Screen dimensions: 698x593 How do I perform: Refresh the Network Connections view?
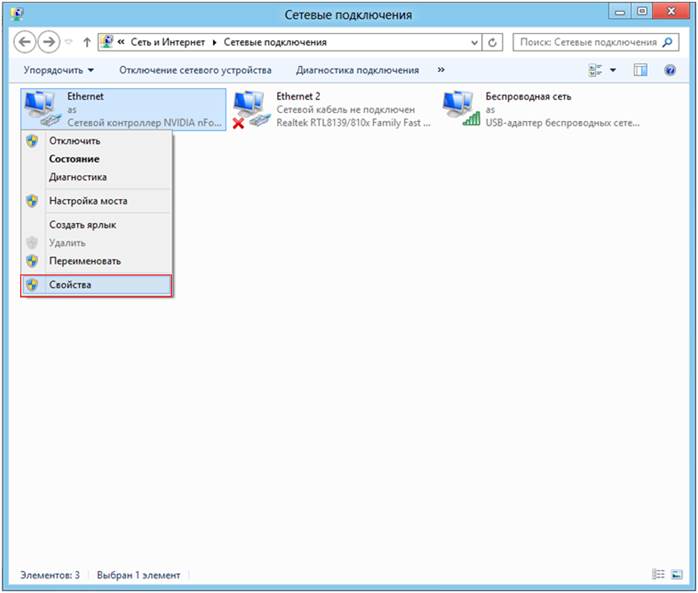pos(492,42)
